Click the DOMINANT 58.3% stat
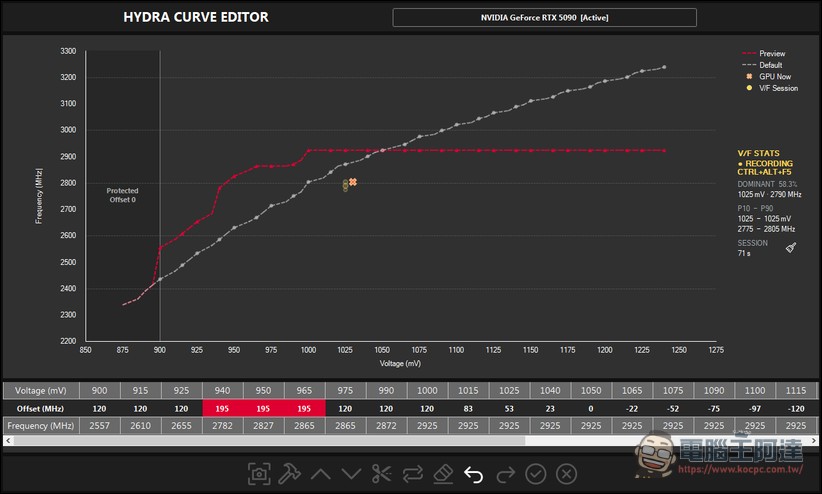Viewport: 822px width, 494px height. pos(767,184)
